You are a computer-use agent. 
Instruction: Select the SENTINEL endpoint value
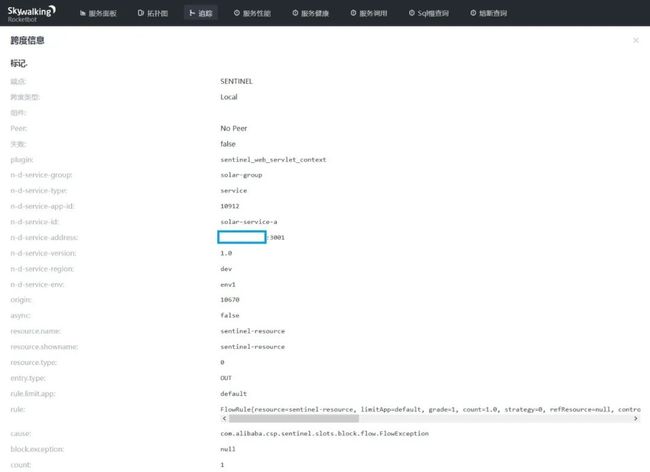point(236,81)
